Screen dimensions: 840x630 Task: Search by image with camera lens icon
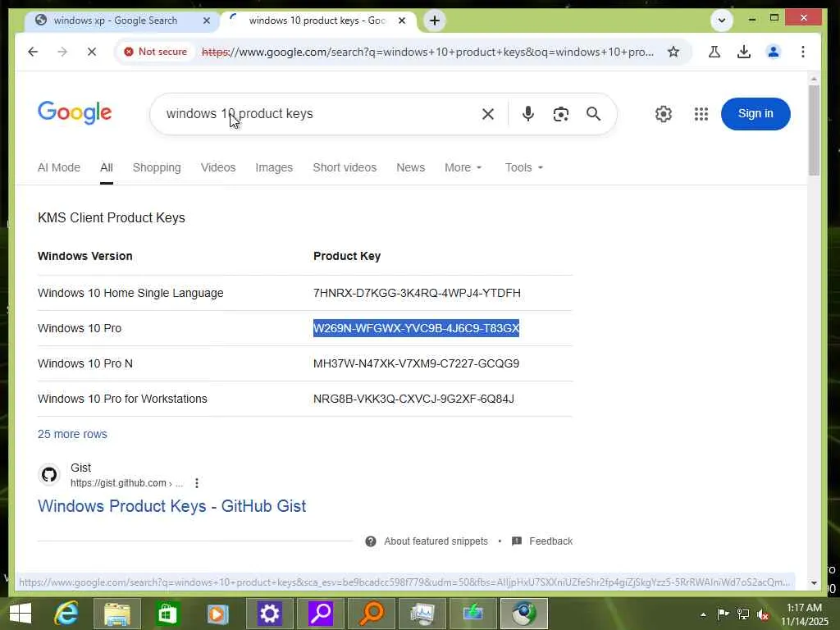[x=560, y=113]
